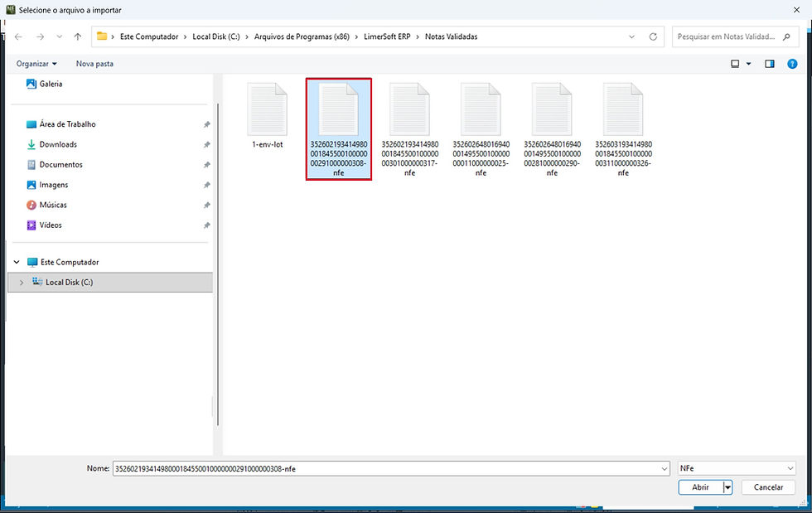
Task: Focus the Pesquisar em Notas Validadas field
Action: [736, 36]
